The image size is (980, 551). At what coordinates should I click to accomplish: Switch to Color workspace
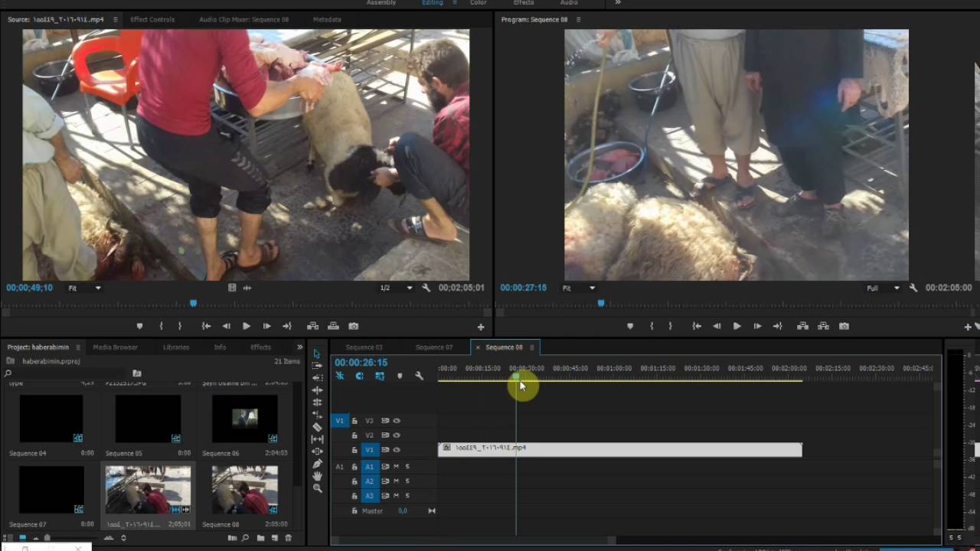point(478,2)
